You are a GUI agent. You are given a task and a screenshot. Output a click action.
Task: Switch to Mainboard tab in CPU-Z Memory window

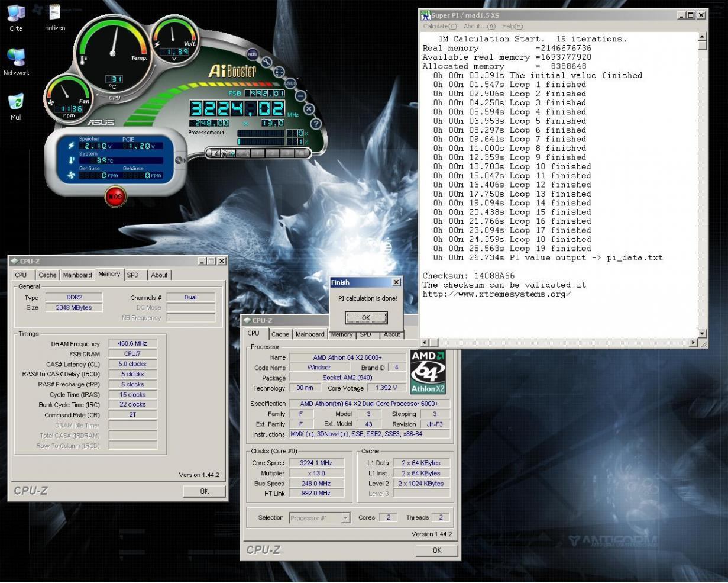[77, 275]
